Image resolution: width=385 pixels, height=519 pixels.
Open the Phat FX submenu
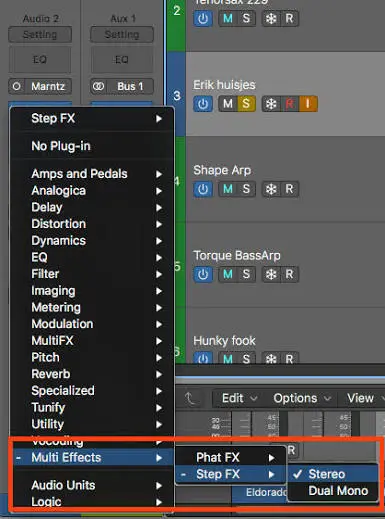[x=231, y=457]
